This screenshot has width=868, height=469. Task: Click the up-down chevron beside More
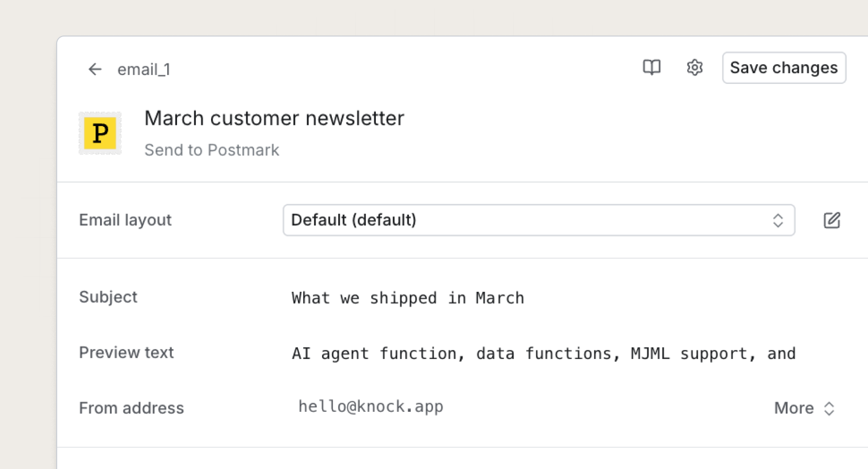tap(830, 408)
